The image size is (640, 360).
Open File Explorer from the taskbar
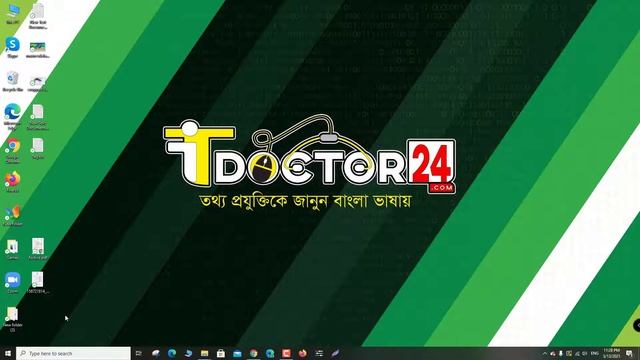[204, 353]
